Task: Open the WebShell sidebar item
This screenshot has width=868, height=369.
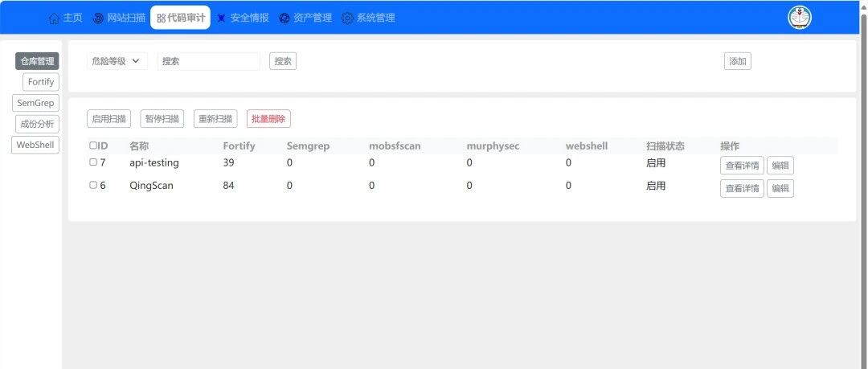Action: (x=35, y=146)
